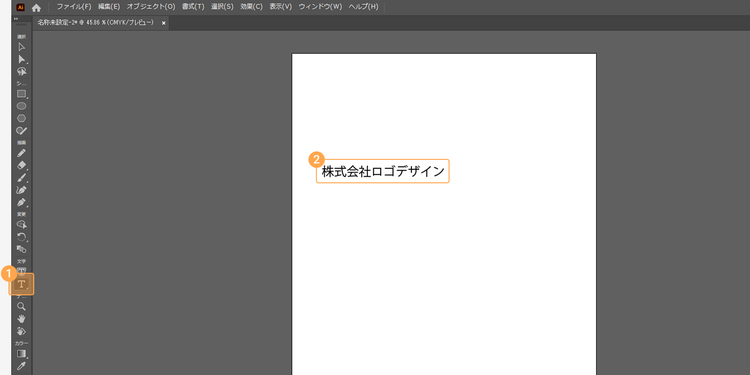Open the ヘルプ(H) menu
The image size is (750, 375).
pyautogui.click(x=364, y=7)
